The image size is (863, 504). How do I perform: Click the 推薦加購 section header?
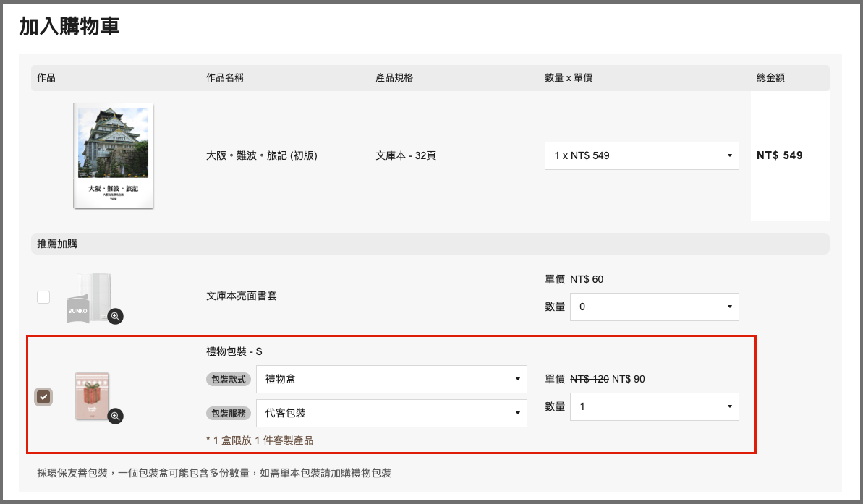tap(57, 244)
